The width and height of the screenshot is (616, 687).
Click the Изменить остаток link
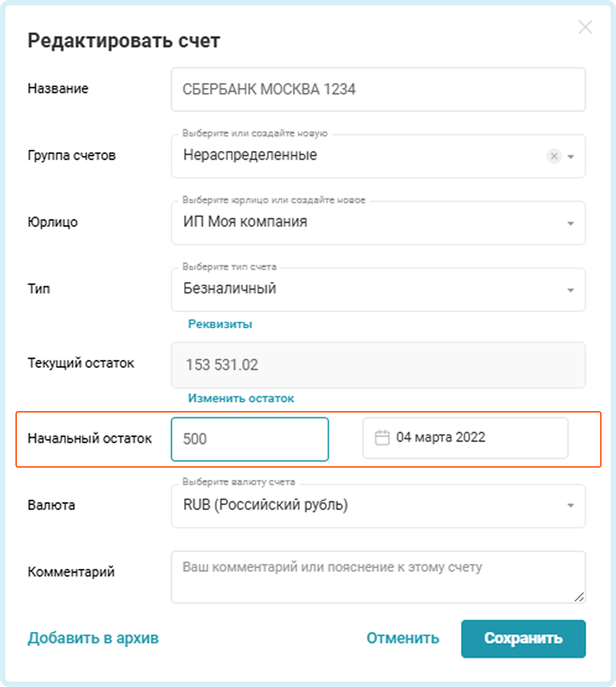pyautogui.click(x=241, y=398)
